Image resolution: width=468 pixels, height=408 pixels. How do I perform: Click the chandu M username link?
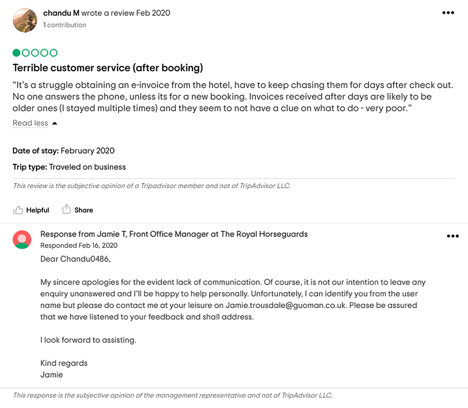tap(61, 13)
